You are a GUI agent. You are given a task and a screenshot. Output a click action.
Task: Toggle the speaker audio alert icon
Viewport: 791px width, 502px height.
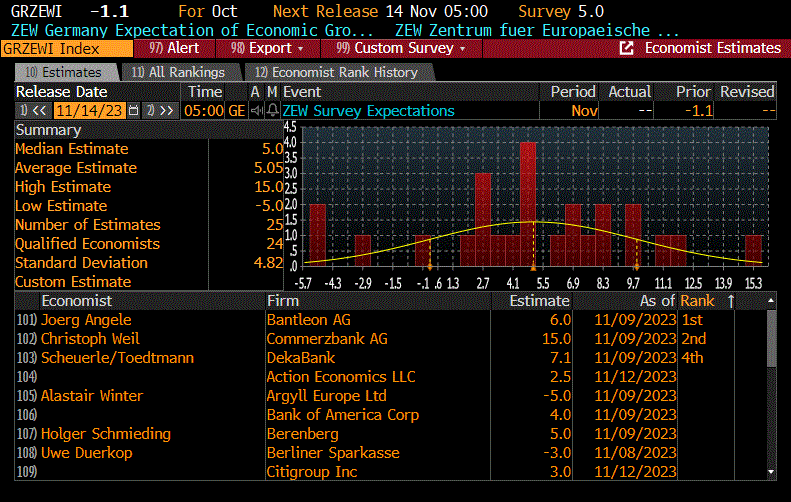(257, 110)
